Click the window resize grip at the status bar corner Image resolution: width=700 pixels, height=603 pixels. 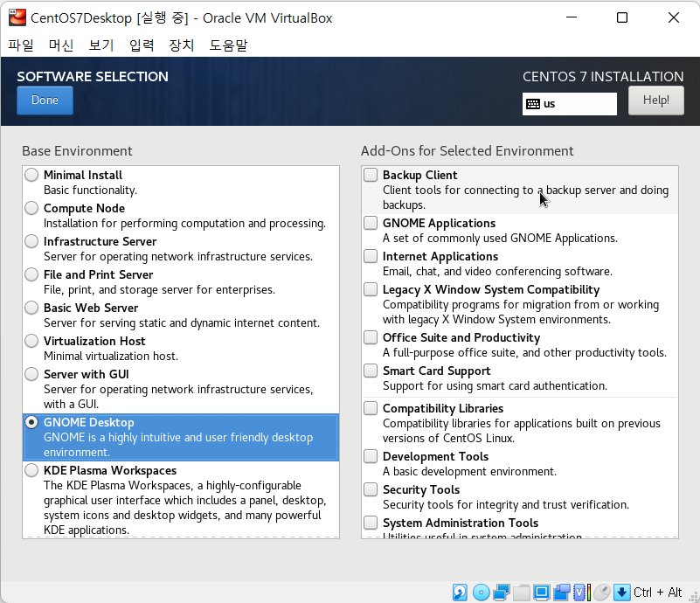click(x=693, y=597)
